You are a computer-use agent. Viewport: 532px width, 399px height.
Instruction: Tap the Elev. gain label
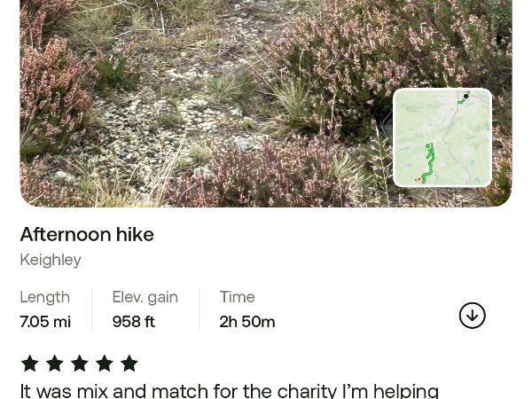tap(145, 297)
